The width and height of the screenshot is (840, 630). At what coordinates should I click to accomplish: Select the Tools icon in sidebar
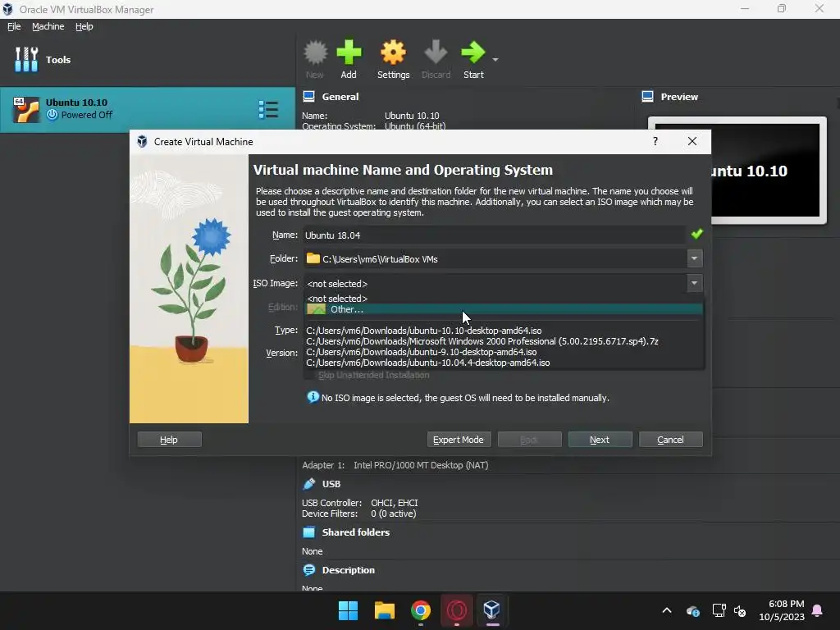click(x=26, y=59)
